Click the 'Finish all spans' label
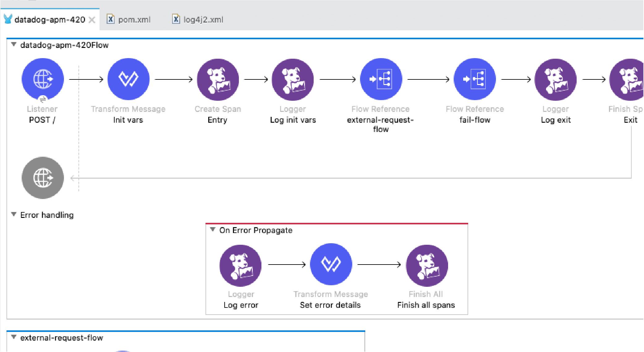 (426, 305)
